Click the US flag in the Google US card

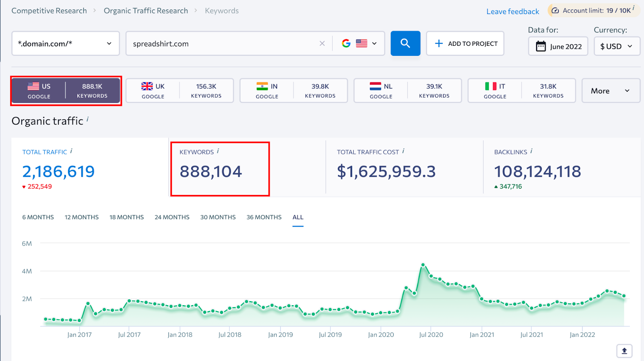(x=33, y=86)
